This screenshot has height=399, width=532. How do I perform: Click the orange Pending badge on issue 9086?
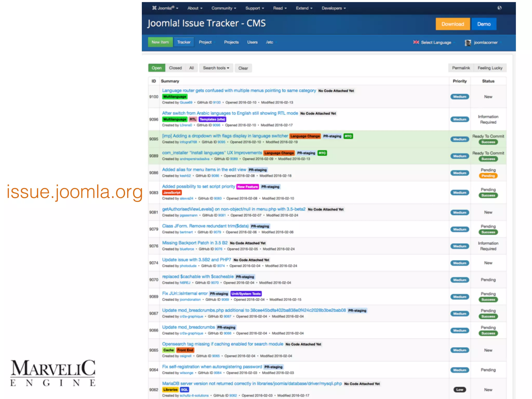pyautogui.click(x=488, y=176)
